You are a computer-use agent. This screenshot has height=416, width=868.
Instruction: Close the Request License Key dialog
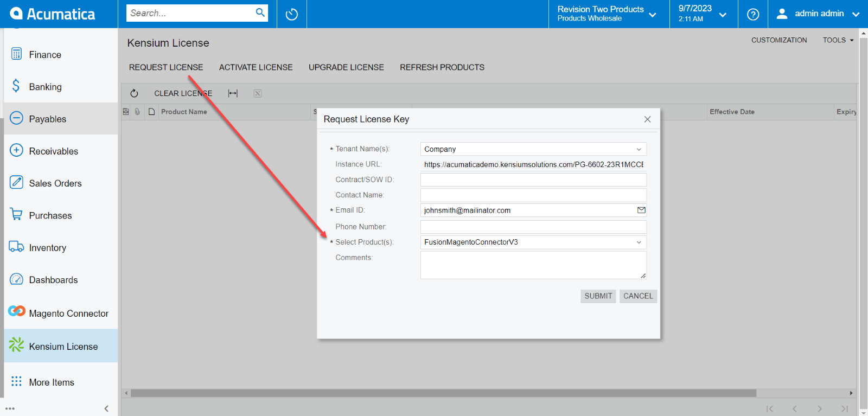coord(647,119)
